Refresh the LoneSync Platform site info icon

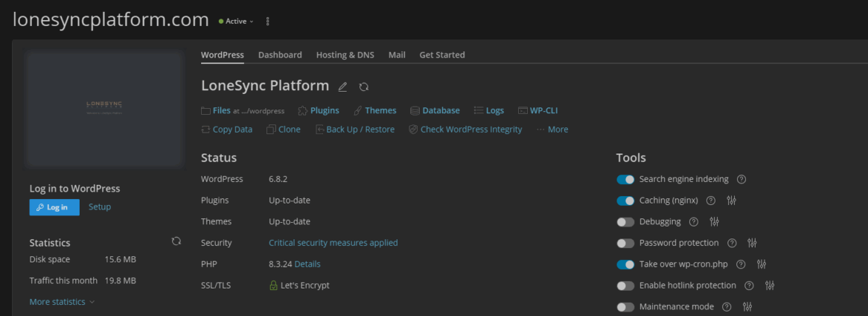point(364,86)
